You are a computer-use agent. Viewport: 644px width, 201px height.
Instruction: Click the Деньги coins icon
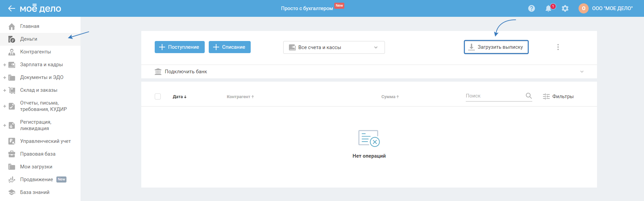coord(12,39)
